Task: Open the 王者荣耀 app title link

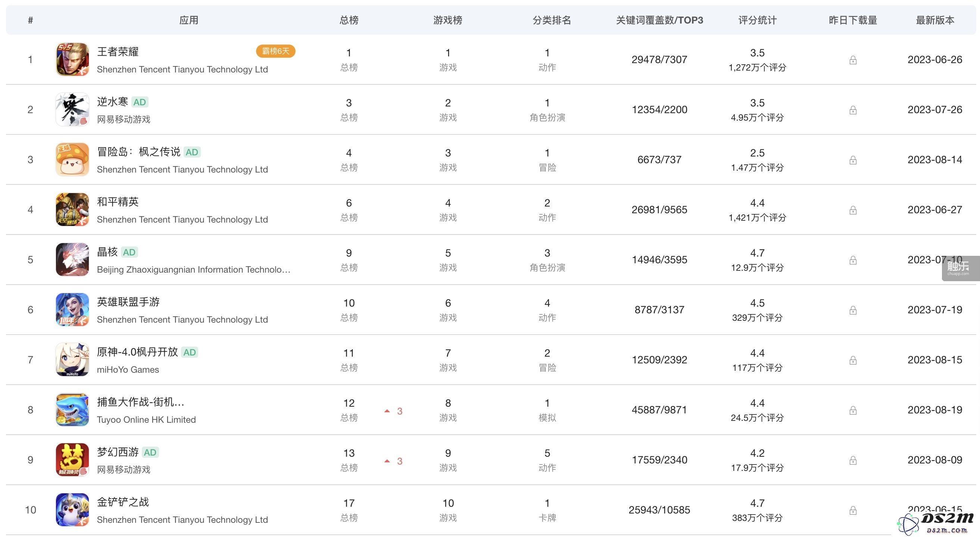Action: pyautogui.click(x=118, y=52)
